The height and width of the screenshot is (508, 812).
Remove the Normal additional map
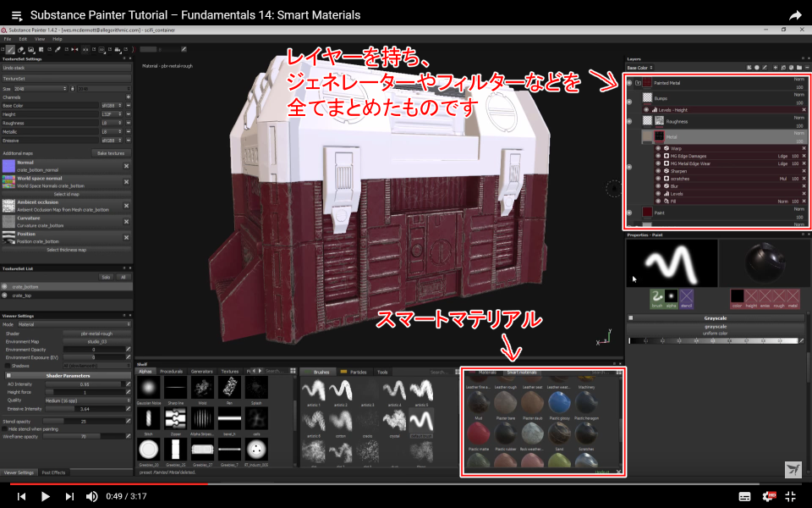tap(126, 166)
